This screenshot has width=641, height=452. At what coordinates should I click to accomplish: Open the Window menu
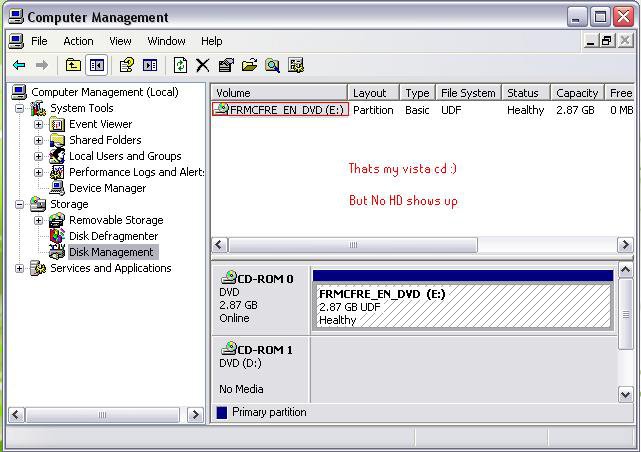(166, 41)
